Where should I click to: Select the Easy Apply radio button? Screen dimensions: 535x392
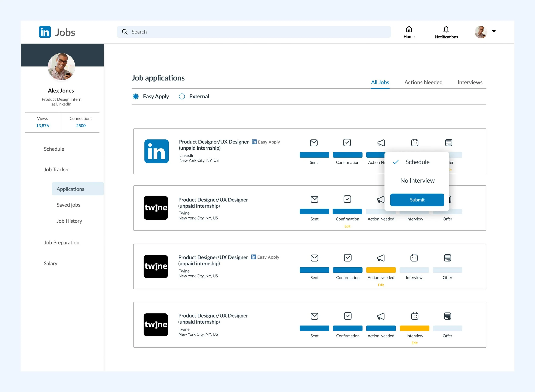pos(136,97)
